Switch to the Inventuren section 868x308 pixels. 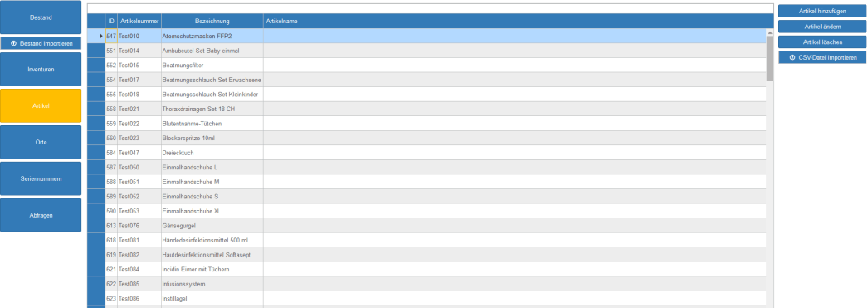click(41, 70)
